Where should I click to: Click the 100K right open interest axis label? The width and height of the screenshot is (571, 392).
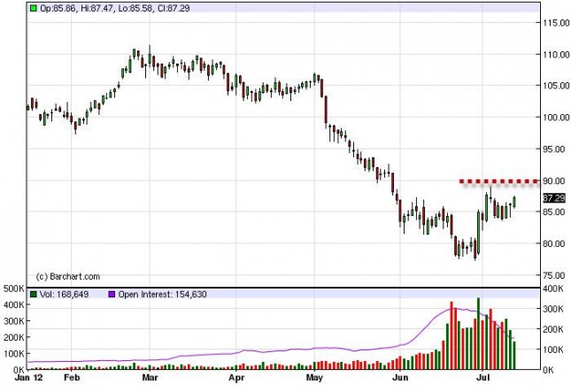coord(553,350)
